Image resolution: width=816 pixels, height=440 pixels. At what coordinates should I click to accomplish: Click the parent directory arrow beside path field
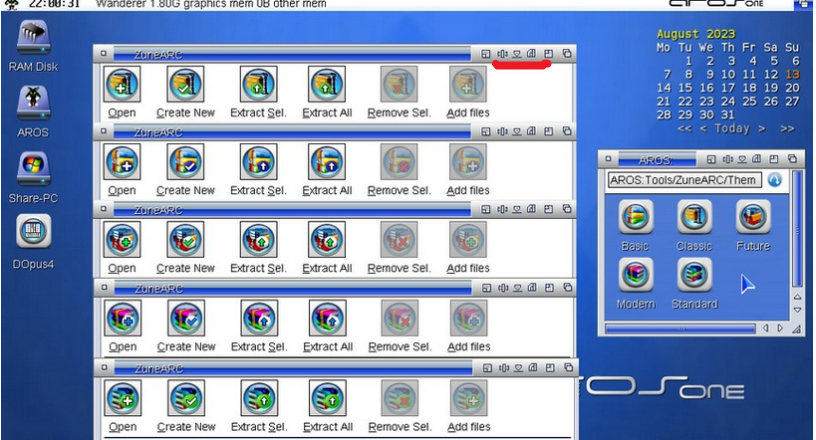[774, 180]
